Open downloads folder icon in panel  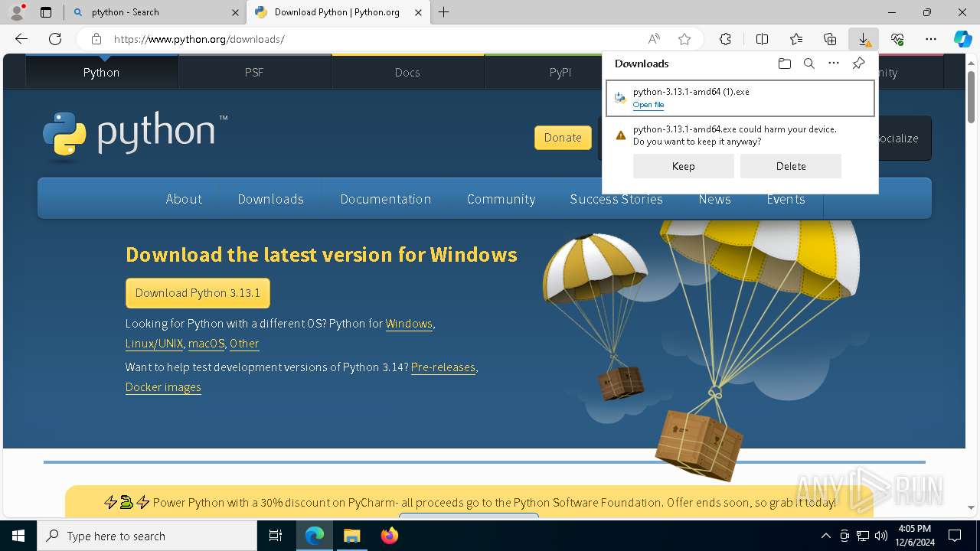coord(784,64)
